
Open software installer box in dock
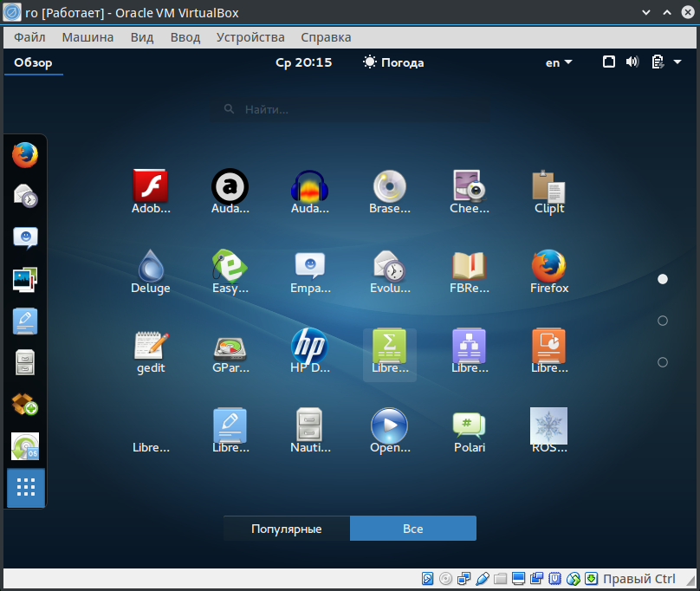[x=25, y=405]
